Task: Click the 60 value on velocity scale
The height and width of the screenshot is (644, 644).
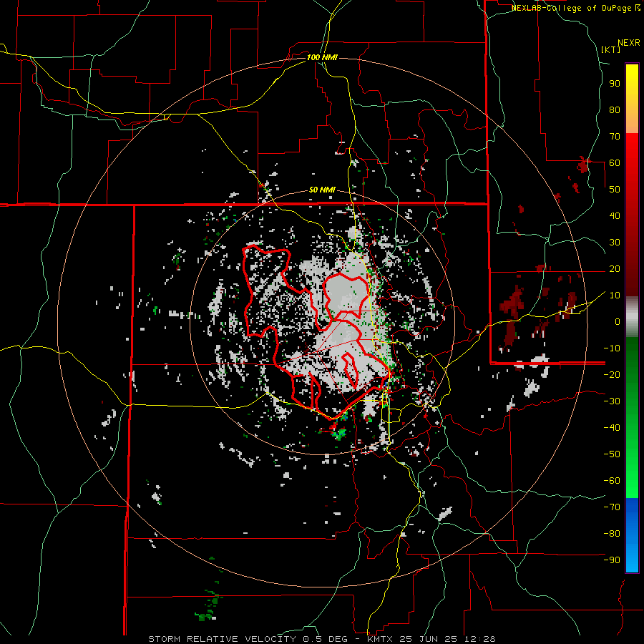Action: pos(615,163)
